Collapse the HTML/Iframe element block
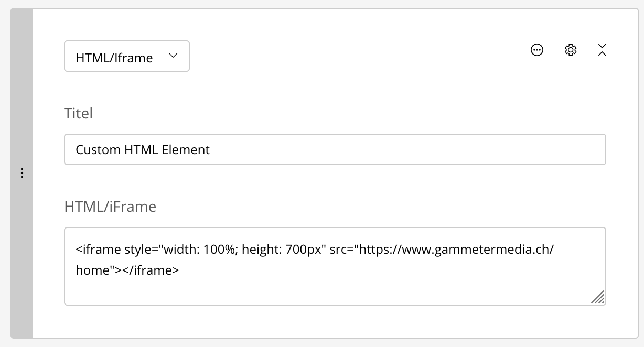Image resolution: width=644 pixels, height=347 pixels. tap(602, 50)
